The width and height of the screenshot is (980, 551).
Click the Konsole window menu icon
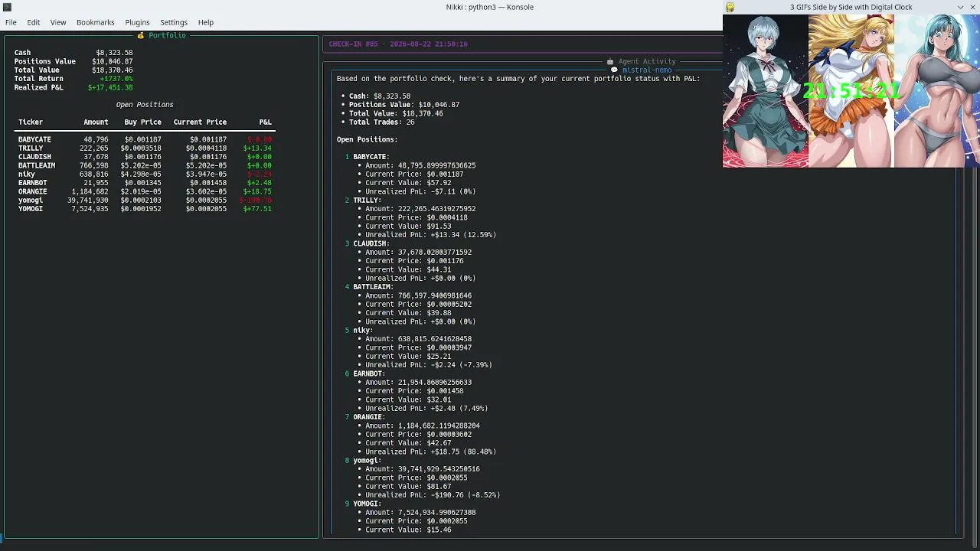click(7, 7)
